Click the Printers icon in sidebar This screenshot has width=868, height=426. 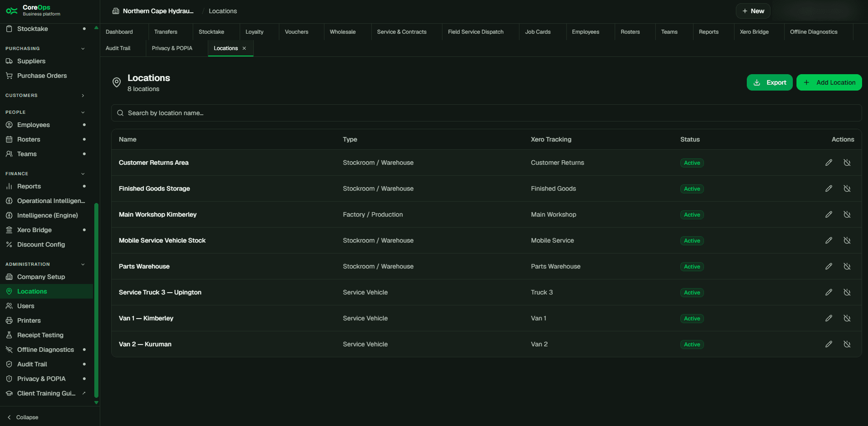[x=9, y=320]
